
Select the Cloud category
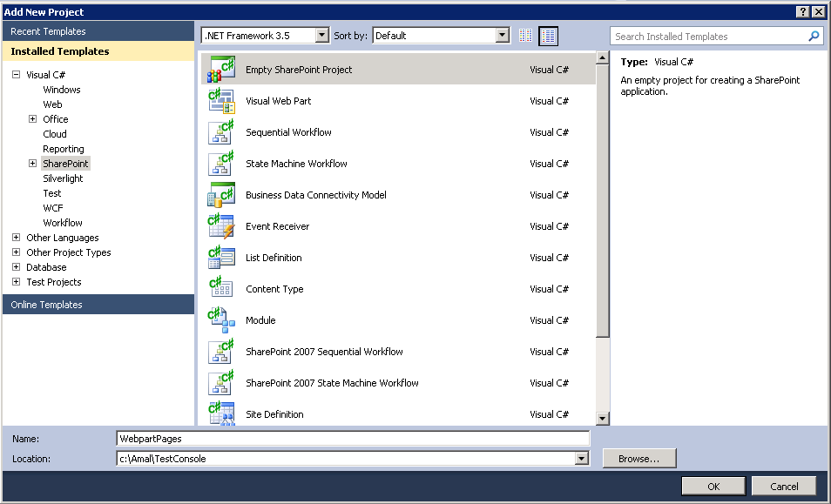pos(55,134)
